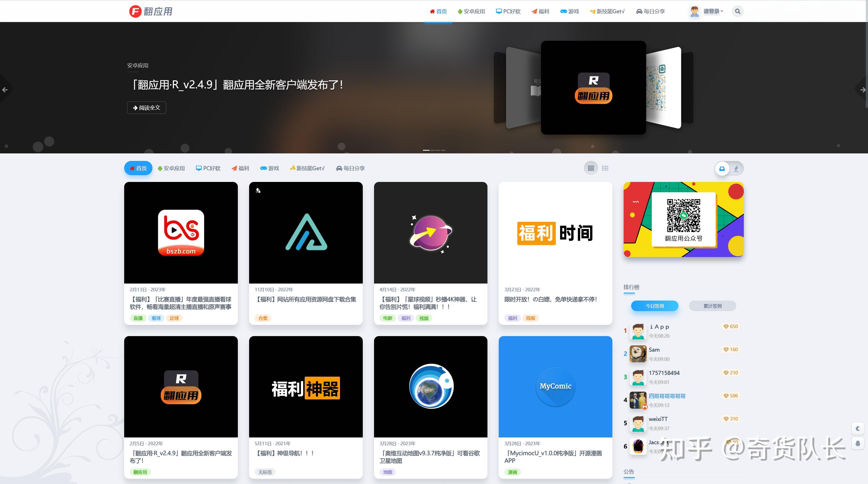Screen dimensions: 868x484
Task: Open user 四哥哥哥哥哥哥 profile link
Action: 667,396
